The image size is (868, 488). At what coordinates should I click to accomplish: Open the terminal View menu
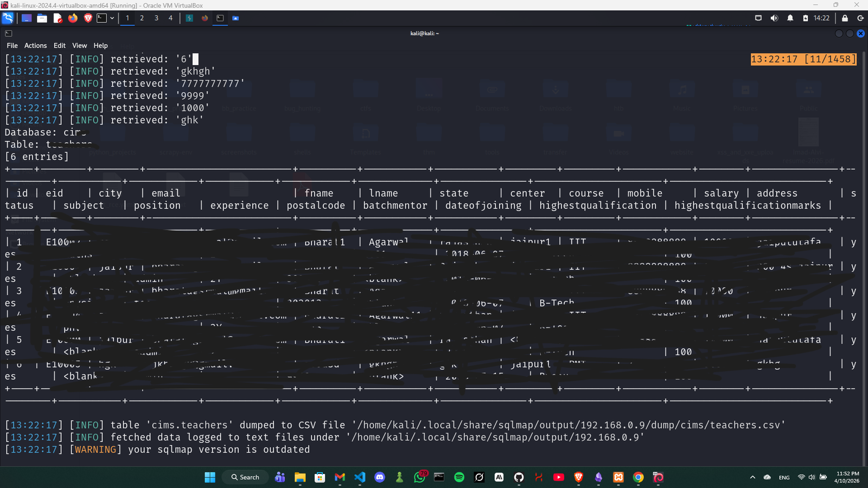(x=80, y=46)
